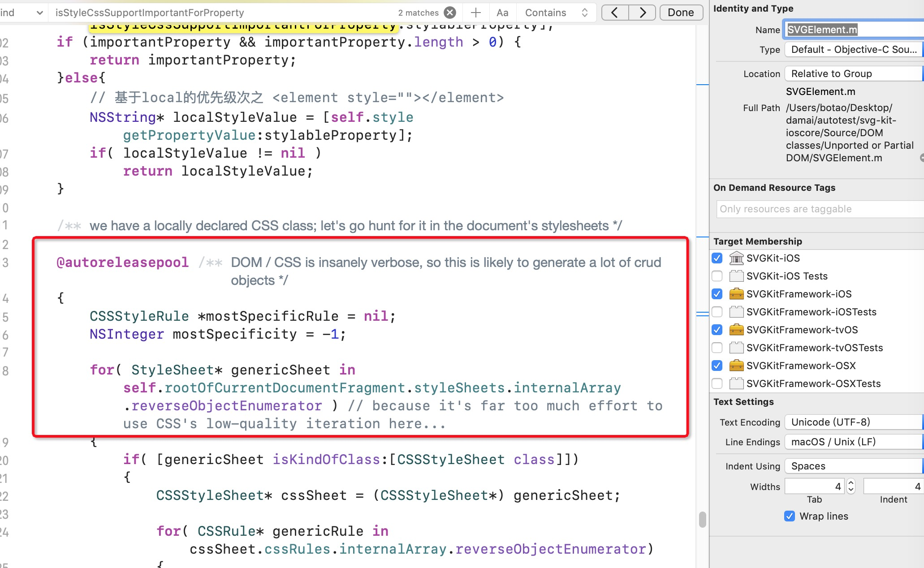Viewport: 924px width, 568px height.
Task: Edit the file Name field SVGElement.m
Action: 854,30
